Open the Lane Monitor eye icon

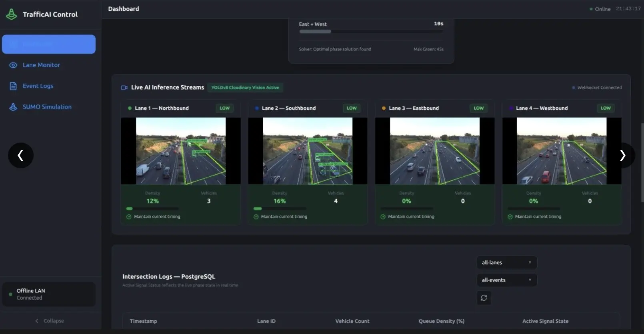tap(13, 65)
